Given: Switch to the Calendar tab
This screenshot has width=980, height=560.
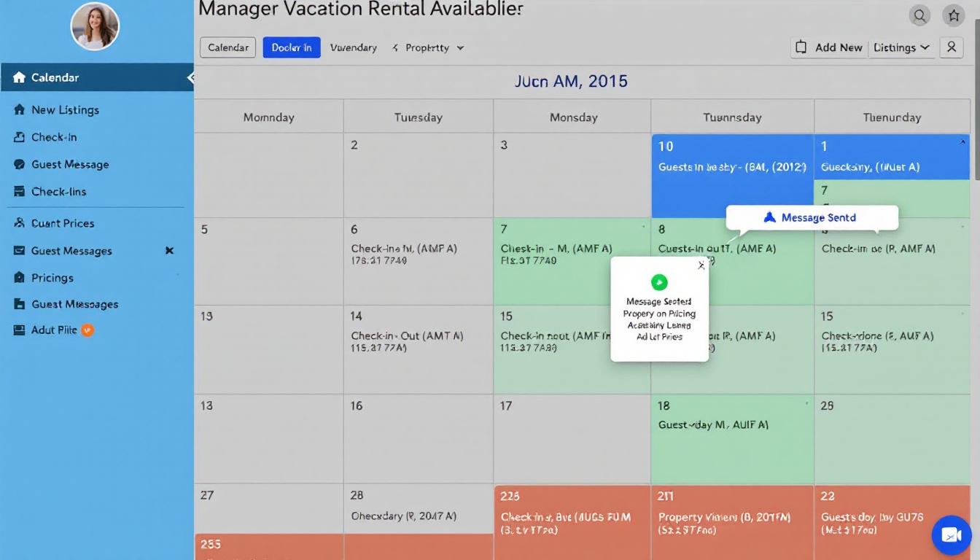Looking at the screenshot, I should [227, 47].
